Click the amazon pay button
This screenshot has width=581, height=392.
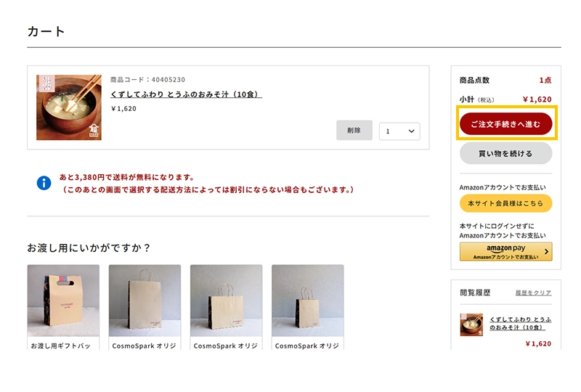[505, 252]
